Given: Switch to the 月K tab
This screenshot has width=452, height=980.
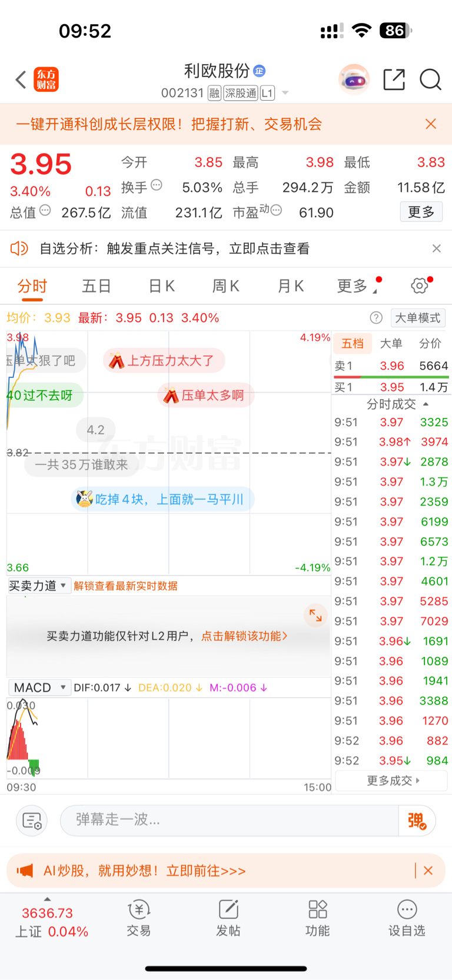Looking at the screenshot, I should (x=291, y=286).
